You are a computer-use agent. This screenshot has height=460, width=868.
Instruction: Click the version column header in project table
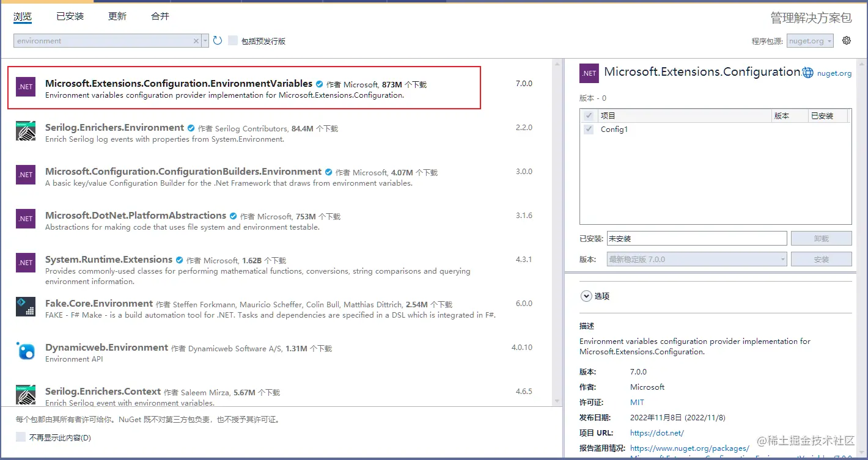click(789, 115)
